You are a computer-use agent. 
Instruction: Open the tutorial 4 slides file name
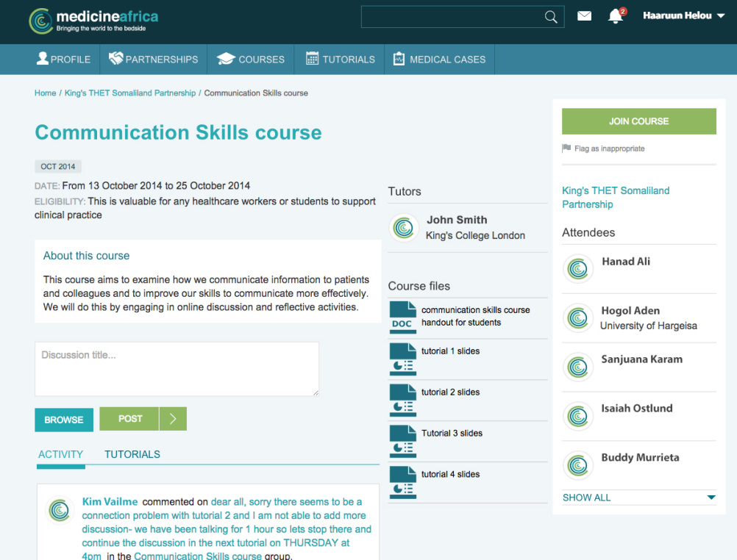[450, 474]
